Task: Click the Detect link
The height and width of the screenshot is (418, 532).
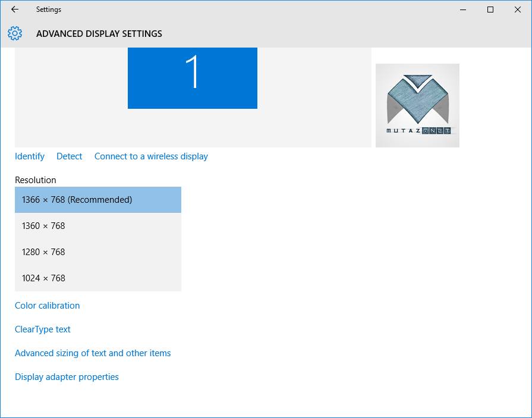Action: tap(69, 156)
